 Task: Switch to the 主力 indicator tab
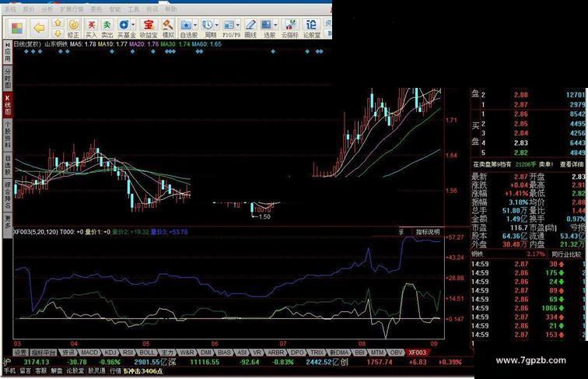(167, 353)
